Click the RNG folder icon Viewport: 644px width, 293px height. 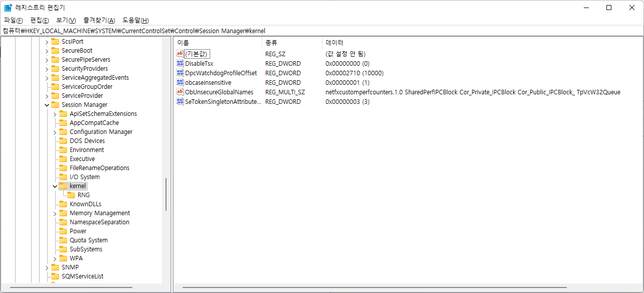[71, 195]
